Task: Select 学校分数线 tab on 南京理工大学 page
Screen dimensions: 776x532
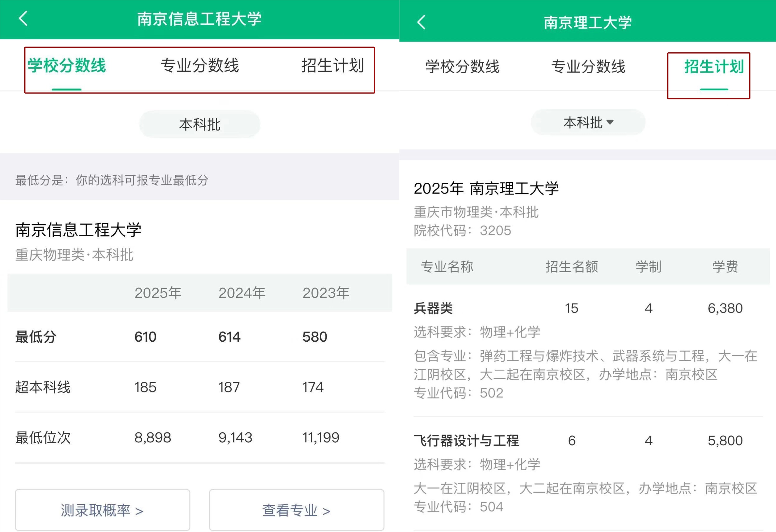Action: pos(462,66)
